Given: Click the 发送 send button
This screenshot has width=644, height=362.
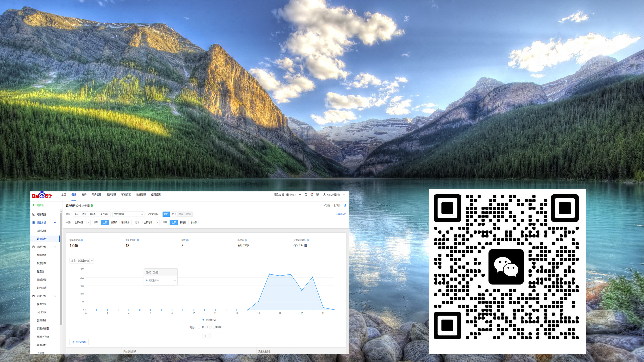Looking at the screenshot, I should point(327,205).
